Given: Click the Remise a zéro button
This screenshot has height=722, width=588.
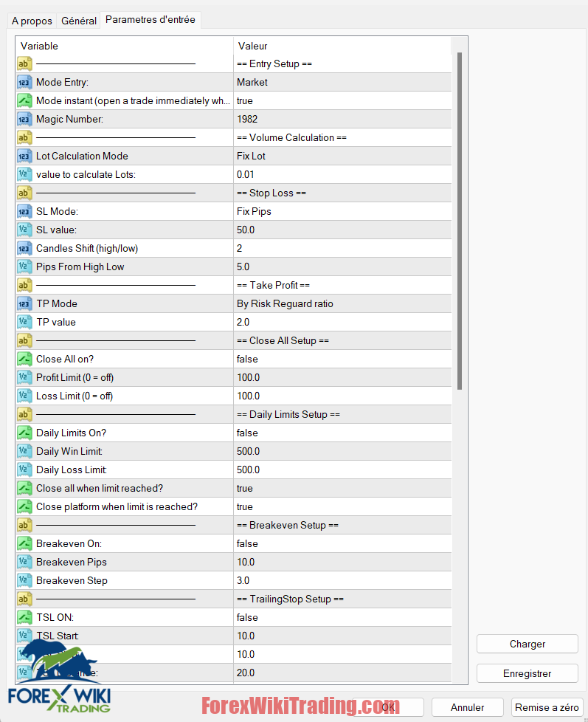Looking at the screenshot, I should pos(547,707).
